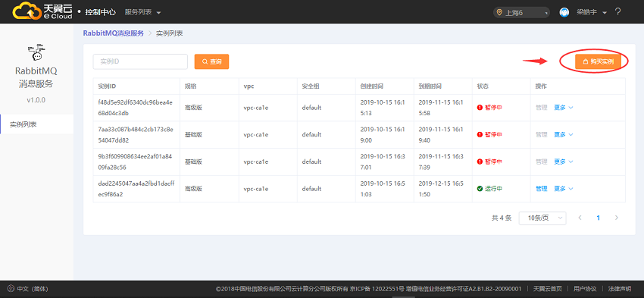Click the RabbitMQ消息服务 breadcrumb link
Screen dimensions: 644x298
tap(114, 33)
